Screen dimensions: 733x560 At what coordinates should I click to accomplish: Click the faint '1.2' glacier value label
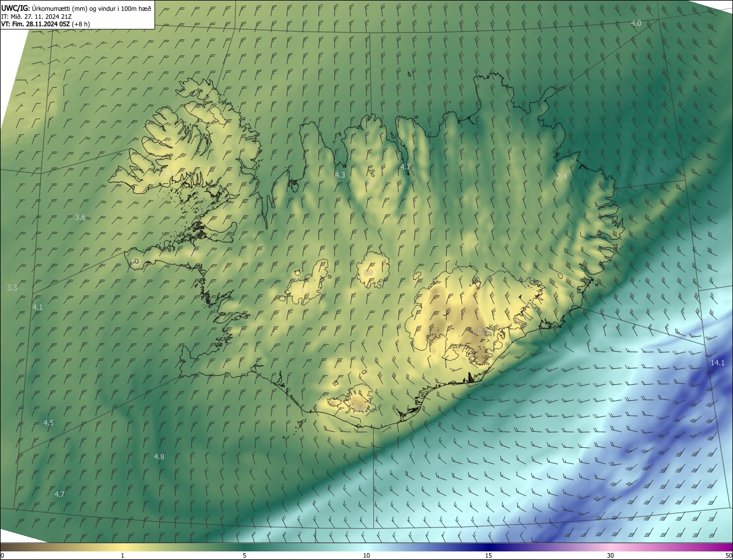[305, 290]
